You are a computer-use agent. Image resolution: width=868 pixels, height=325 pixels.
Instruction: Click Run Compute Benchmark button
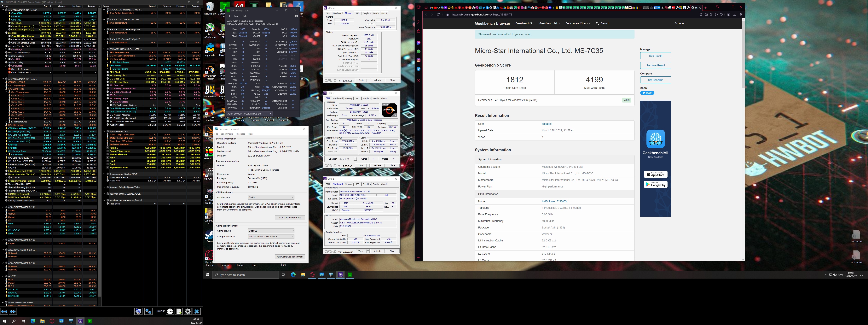click(x=290, y=257)
